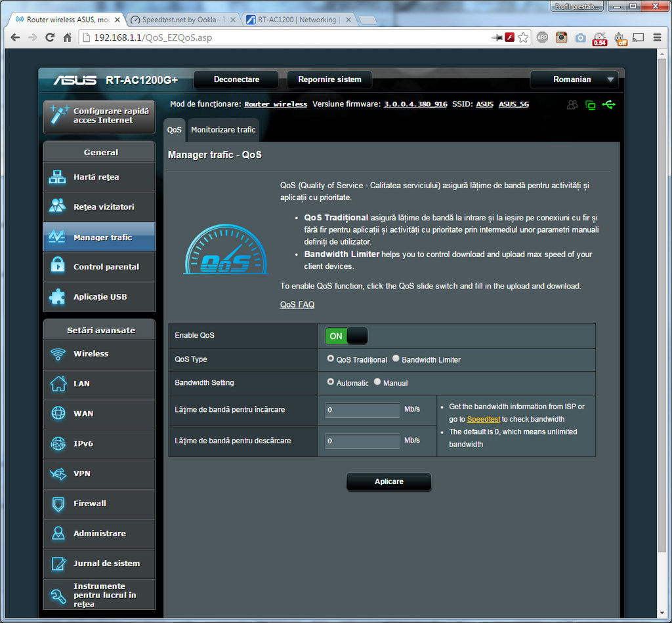Open Control parental lock icon
672x623 pixels.
point(58,267)
